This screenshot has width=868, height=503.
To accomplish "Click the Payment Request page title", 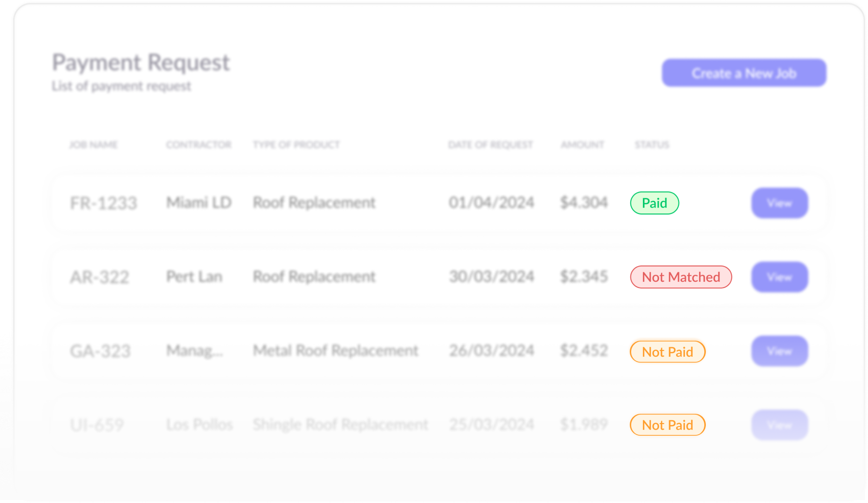I will [141, 62].
